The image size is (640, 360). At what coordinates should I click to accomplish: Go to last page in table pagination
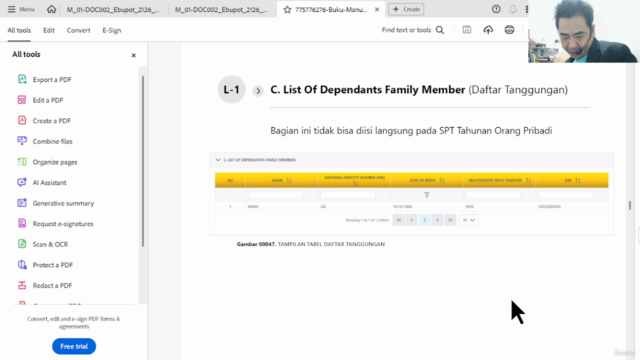click(x=450, y=220)
